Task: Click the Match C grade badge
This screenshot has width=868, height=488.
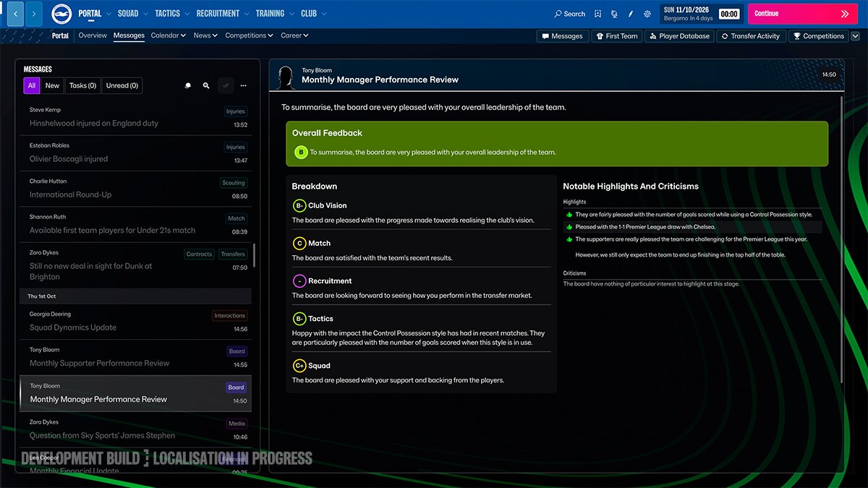Action: tap(299, 243)
